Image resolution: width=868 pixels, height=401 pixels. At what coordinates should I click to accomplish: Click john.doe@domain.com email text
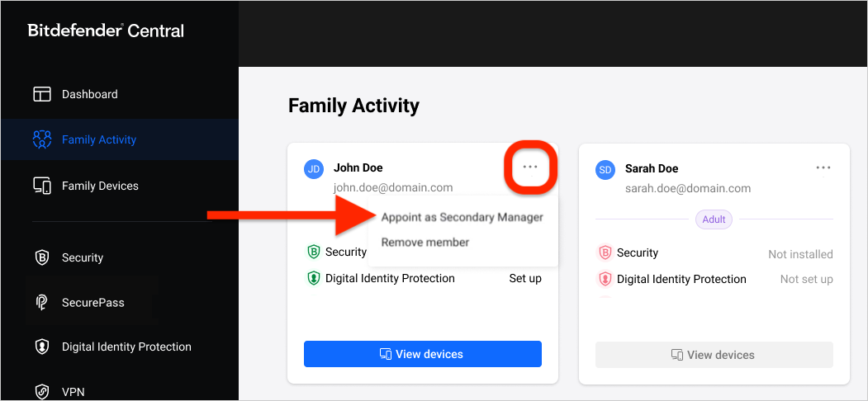(392, 187)
